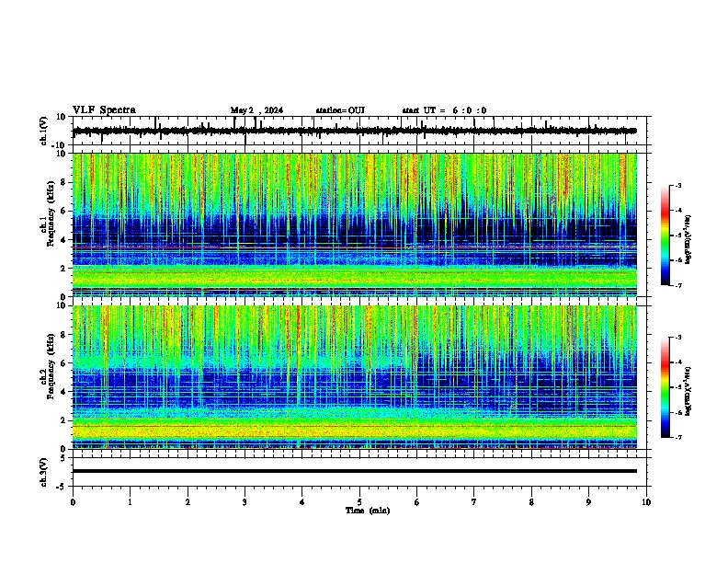Click the ch.1 frequency spectrogram panel
The image size is (728, 563).
click(354, 224)
